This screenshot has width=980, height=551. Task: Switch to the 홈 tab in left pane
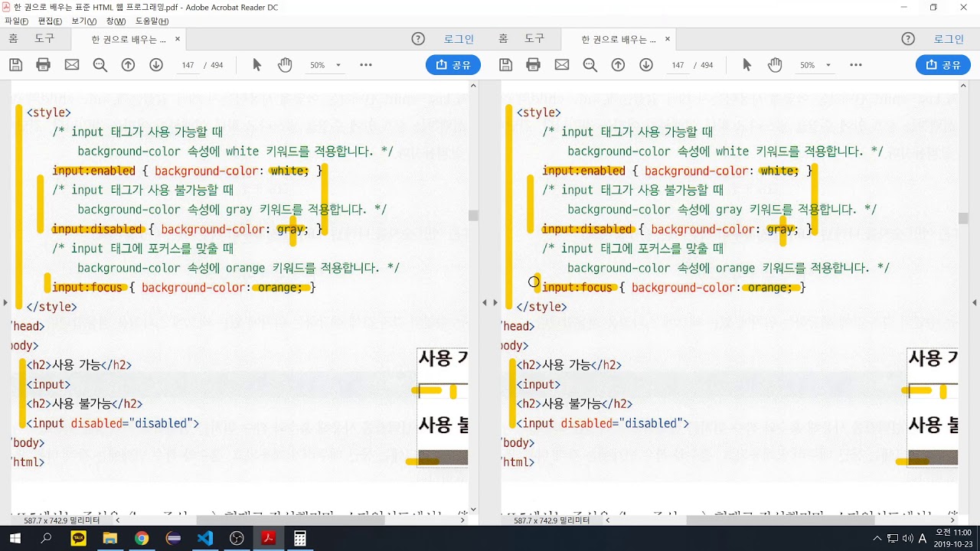pos(13,39)
